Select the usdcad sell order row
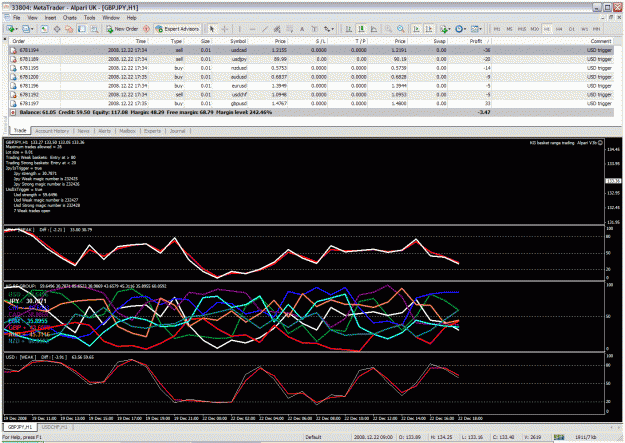Image resolution: width=625 pixels, height=443 pixels. 311,50
